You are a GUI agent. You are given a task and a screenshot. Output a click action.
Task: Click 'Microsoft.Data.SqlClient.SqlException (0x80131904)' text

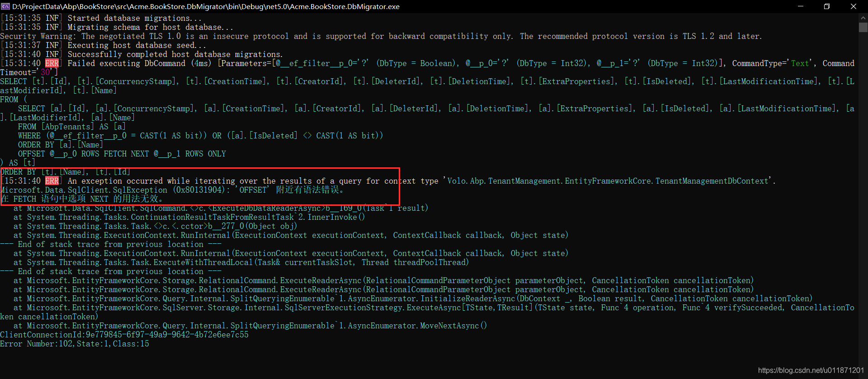113,190
